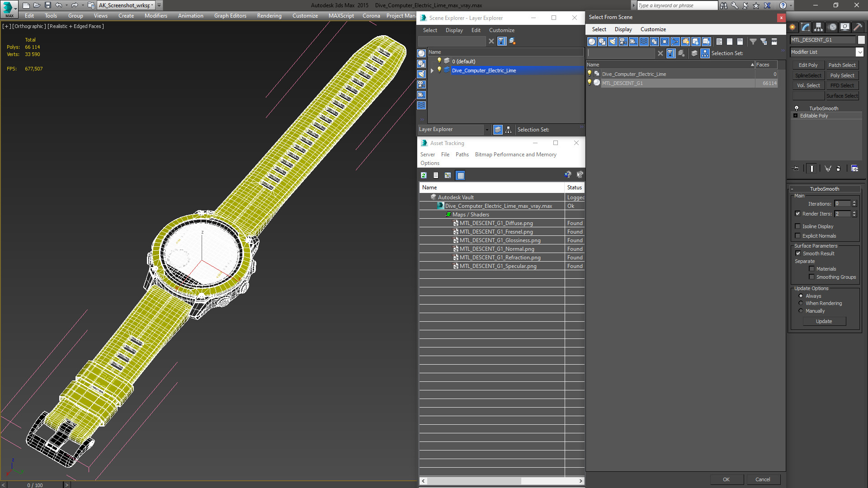Viewport: 868px width, 488px height.
Task: Open Paths menu in Asset Tracking
Action: 462,155
